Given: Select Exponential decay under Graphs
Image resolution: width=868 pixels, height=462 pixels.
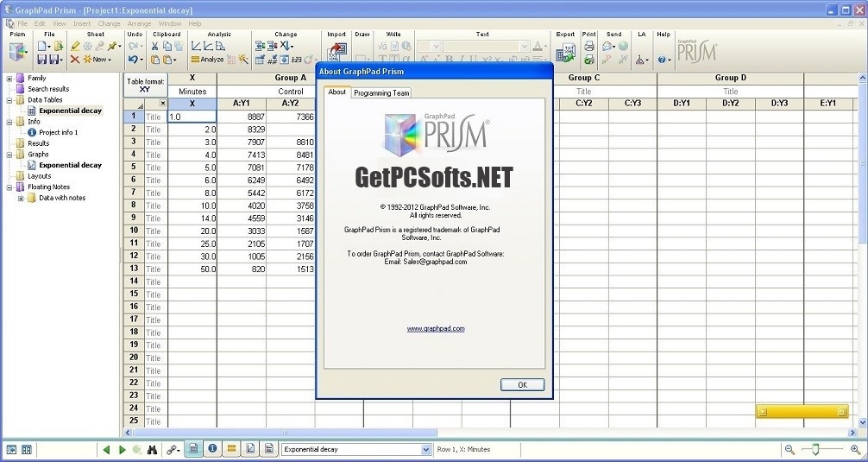Looking at the screenshot, I should [x=70, y=165].
